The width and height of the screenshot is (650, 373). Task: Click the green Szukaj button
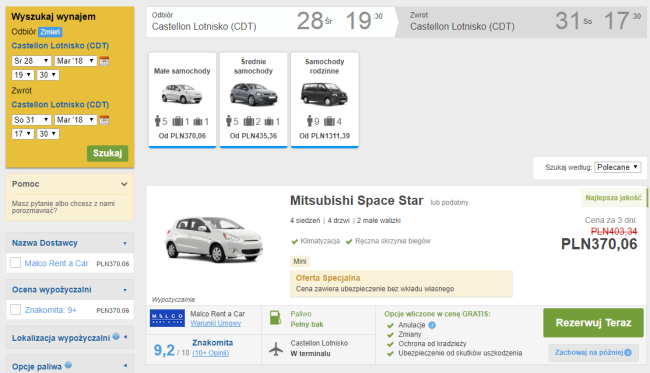coord(107,153)
